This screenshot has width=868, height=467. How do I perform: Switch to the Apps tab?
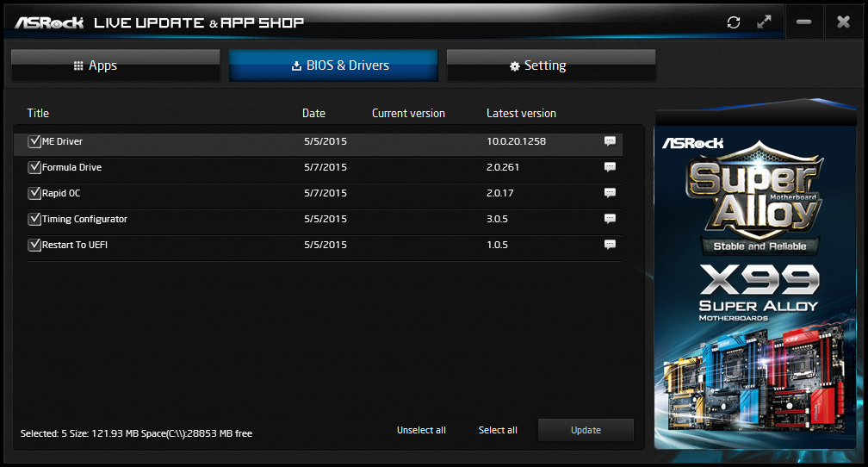click(115, 65)
